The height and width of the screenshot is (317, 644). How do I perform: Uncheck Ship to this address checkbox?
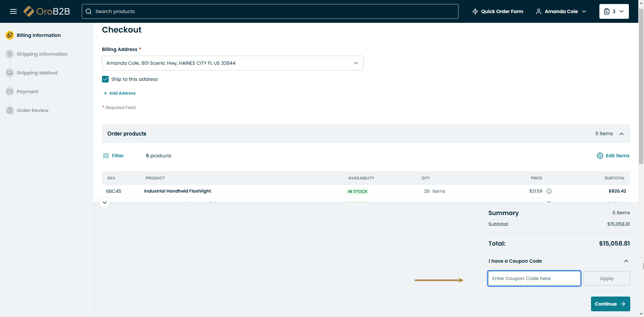pyautogui.click(x=105, y=79)
